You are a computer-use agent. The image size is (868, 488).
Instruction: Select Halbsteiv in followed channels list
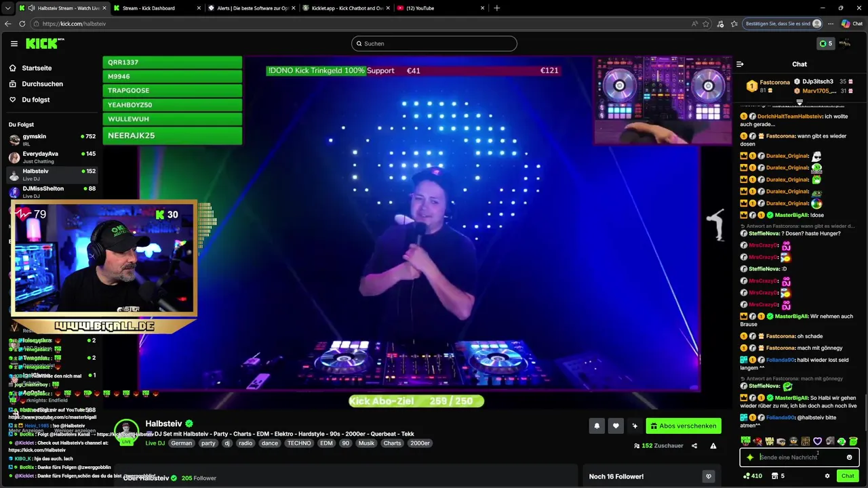coord(52,174)
